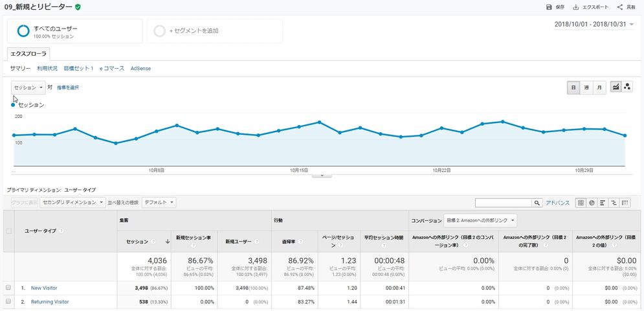Click the 1.44 pages per session cell
The height and width of the screenshot is (311, 644).
351,302
